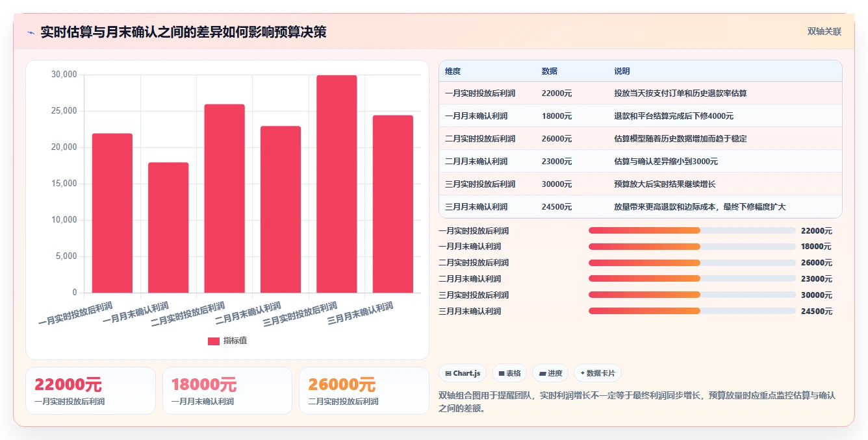This screenshot has height=440, width=868.
Task: Click the 数据卡片 tag chip
Action: tap(598, 373)
